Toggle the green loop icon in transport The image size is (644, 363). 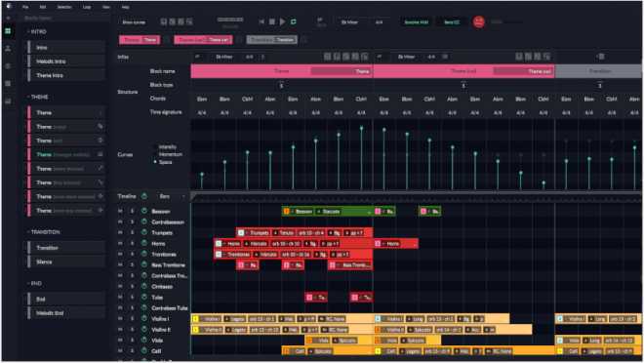point(294,21)
